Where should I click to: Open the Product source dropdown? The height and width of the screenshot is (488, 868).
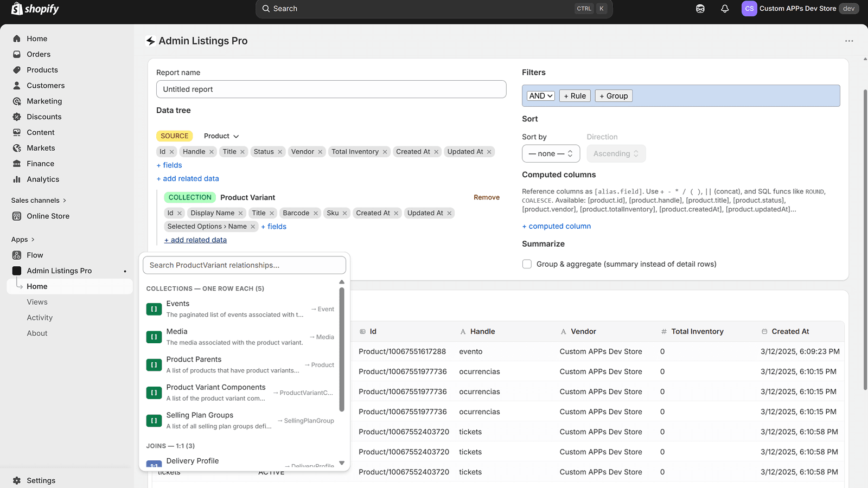221,136
